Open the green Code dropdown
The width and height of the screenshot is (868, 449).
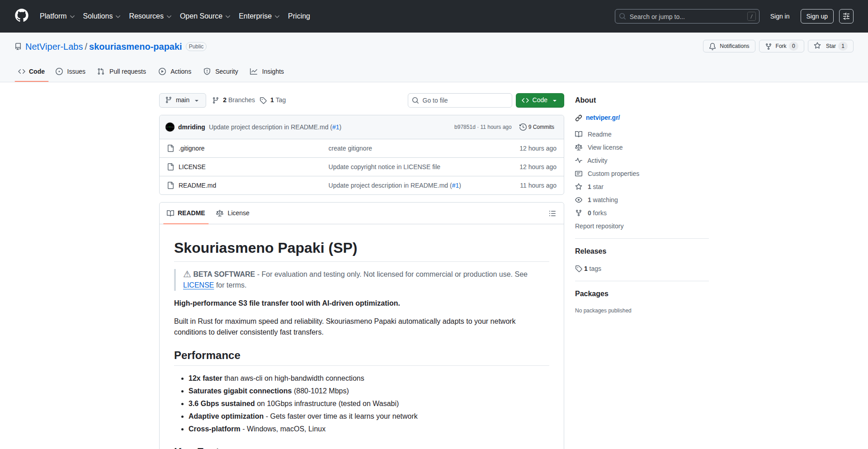click(x=539, y=100)
